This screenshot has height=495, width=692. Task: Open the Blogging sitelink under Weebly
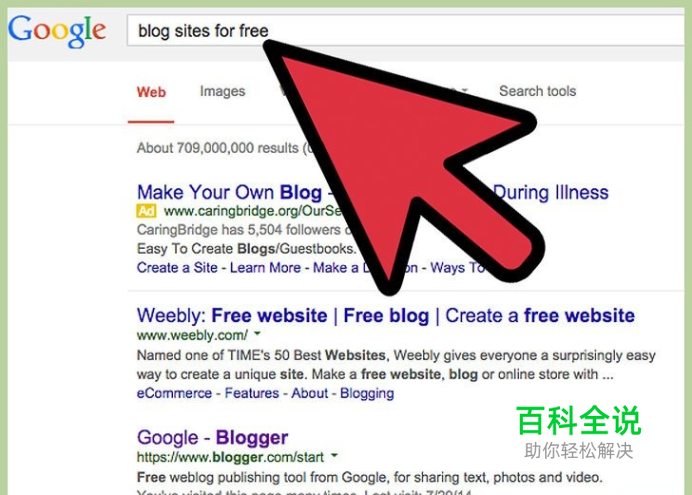(x=367, y=393)
